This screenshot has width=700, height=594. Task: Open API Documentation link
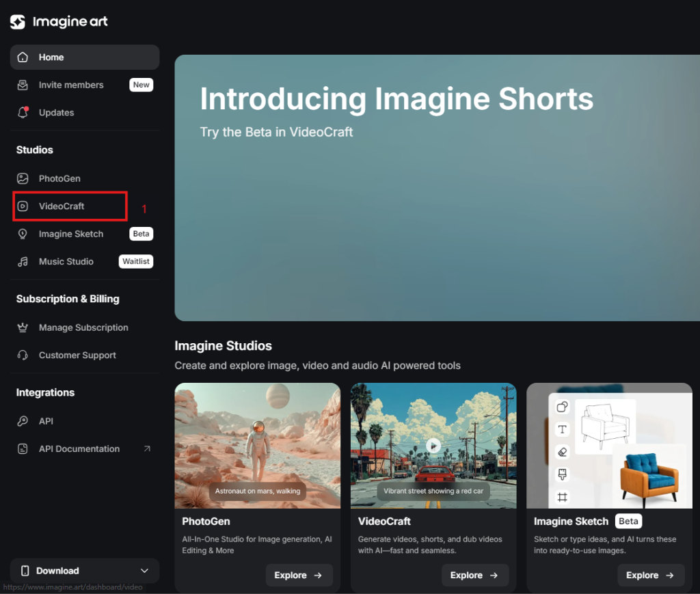pos(85,449)
